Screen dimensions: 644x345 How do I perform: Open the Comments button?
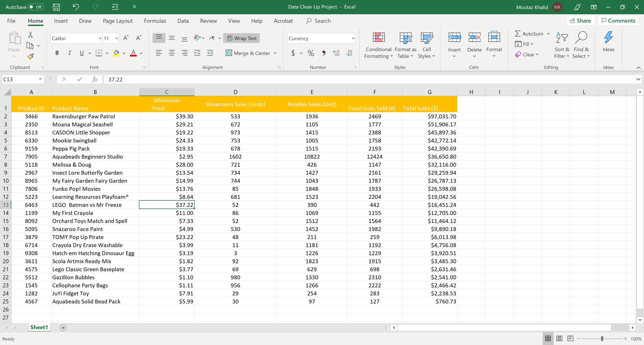point(618,21)
